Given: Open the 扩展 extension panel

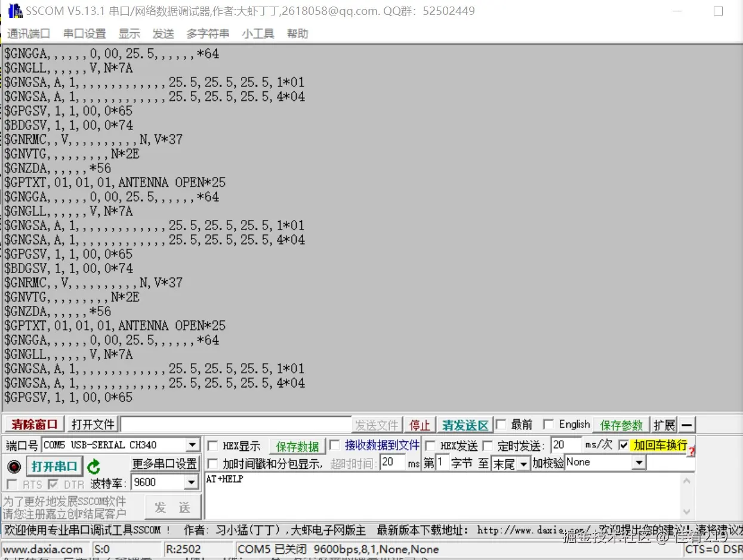Looking at the screenshot, I should (664, 425).
